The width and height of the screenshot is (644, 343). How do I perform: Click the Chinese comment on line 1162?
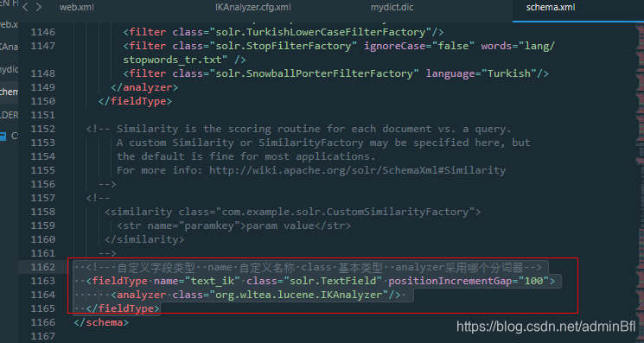point(314,268)
